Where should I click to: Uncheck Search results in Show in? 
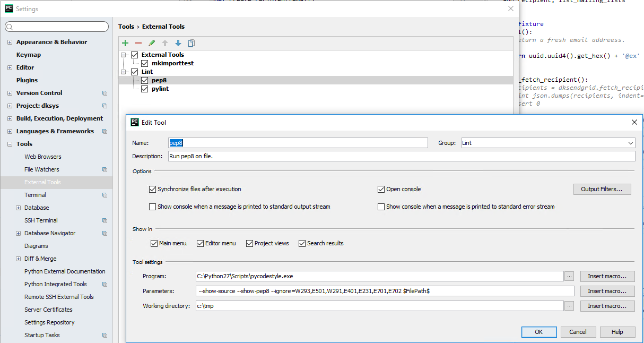click(302, 243)
